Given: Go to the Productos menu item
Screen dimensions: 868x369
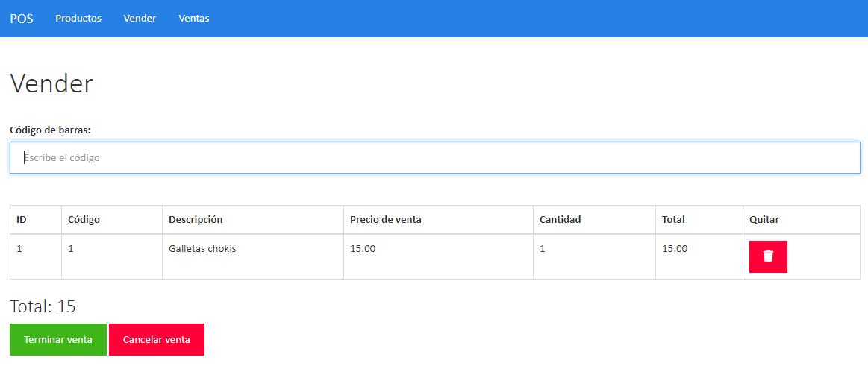Looking at the screenshot, I should point(78,18).
